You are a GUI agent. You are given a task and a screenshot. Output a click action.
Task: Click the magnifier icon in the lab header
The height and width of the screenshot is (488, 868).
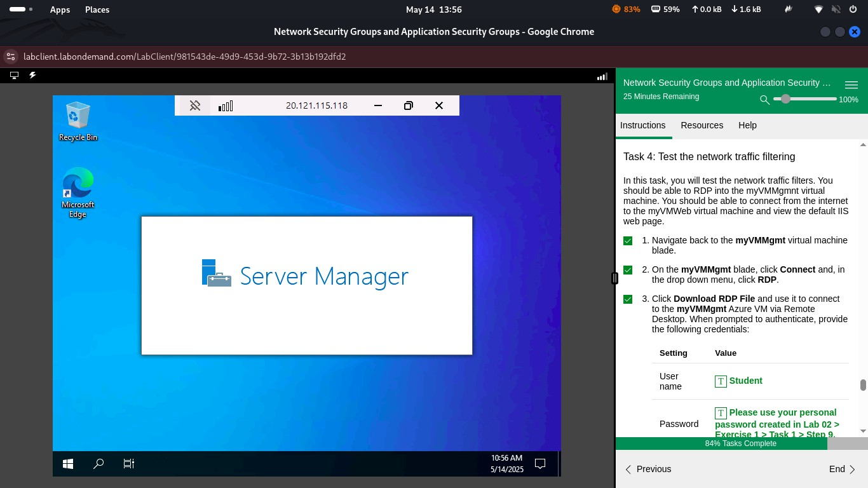[x=764, y=100]
